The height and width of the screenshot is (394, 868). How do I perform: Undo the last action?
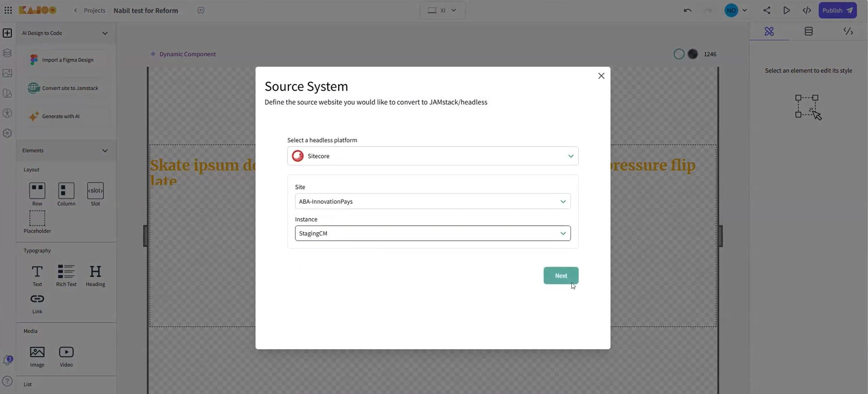coord(687,11)
